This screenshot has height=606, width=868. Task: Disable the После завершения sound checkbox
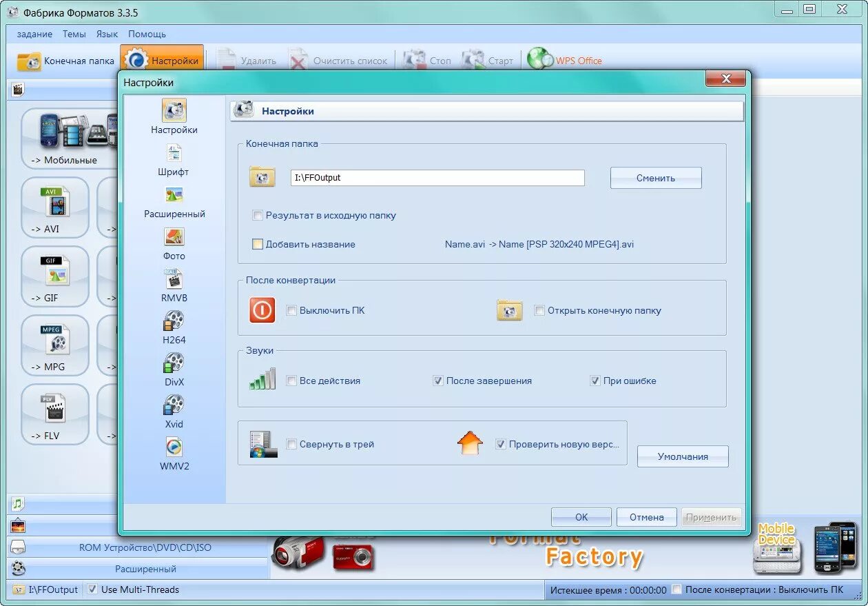(438, 381)
